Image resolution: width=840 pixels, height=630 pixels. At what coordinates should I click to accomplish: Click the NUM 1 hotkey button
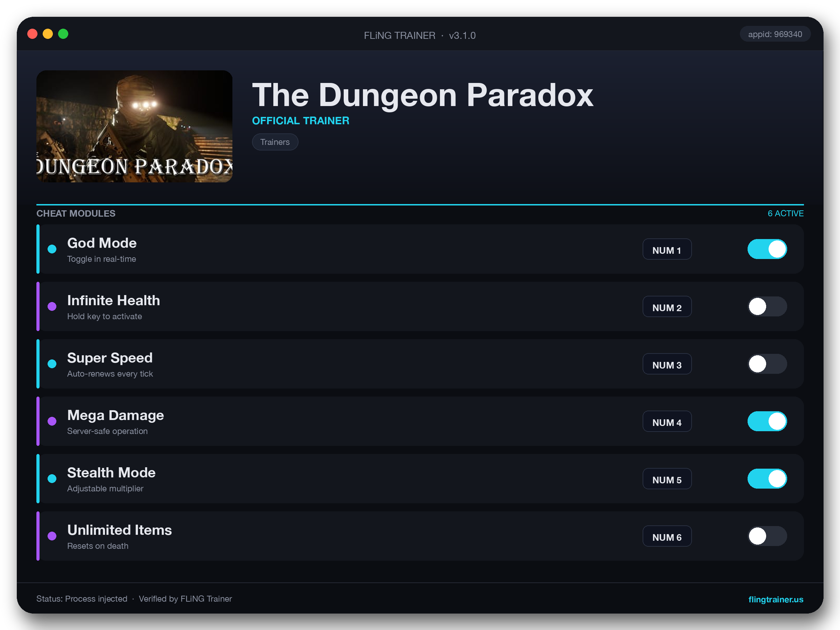pyautogui.click(x=667, y=249)
